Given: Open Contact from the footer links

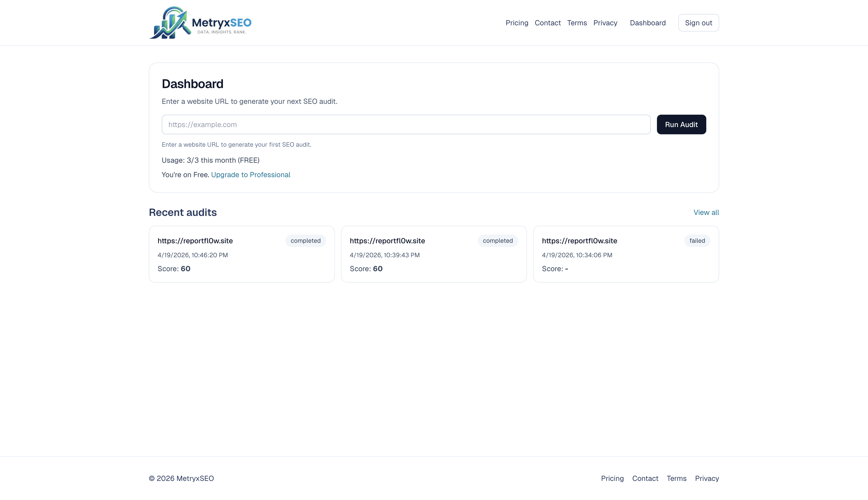Looking at the screenshot, I should point(645,478).
